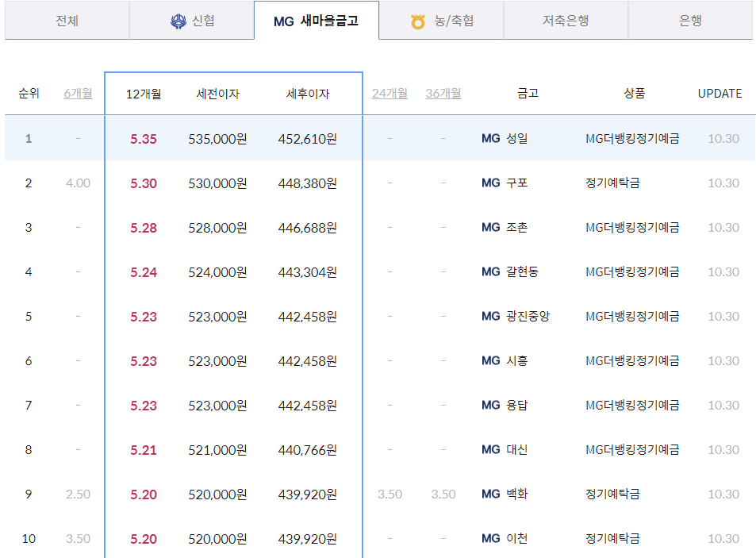Select the MG 광진중앙 row name
This screenshot has height=558, width=756.
click(516, 316)
